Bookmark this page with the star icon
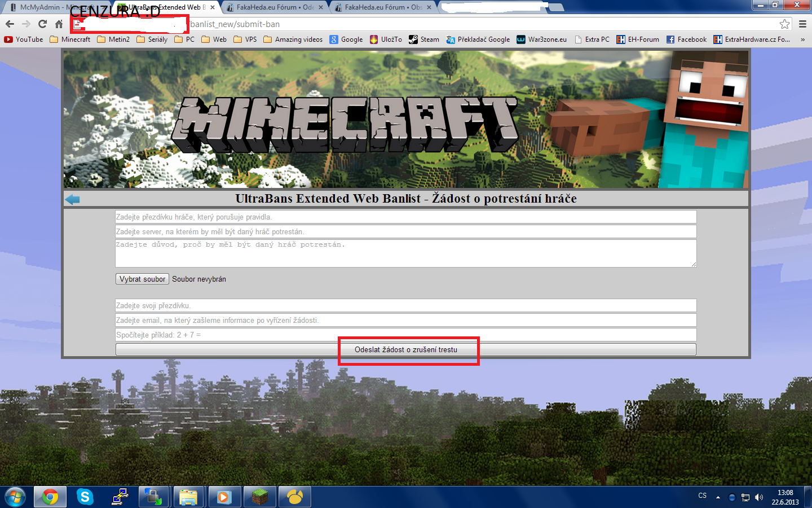The width and height of the screenshot is (812, 508). 784,24
